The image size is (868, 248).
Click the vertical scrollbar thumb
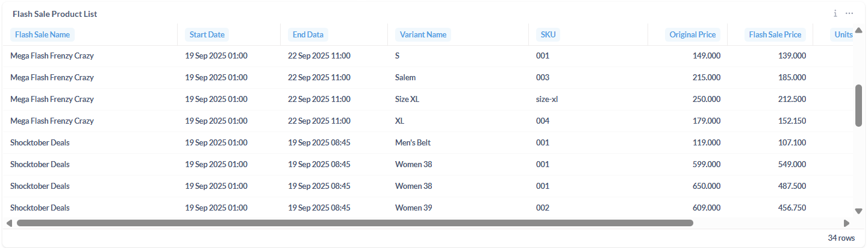pyautogui.click(x=859, y=106)
